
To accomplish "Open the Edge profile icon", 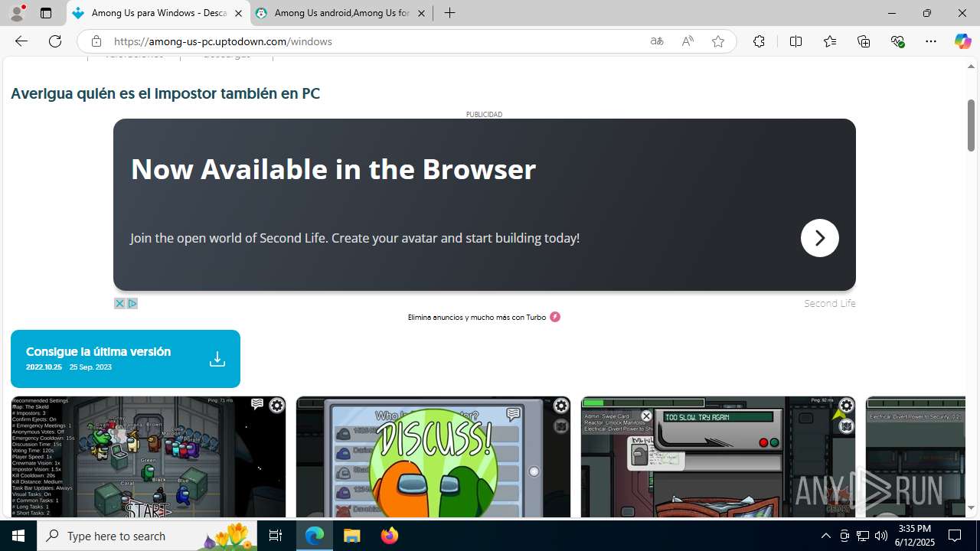I will (x=17, y=13).
